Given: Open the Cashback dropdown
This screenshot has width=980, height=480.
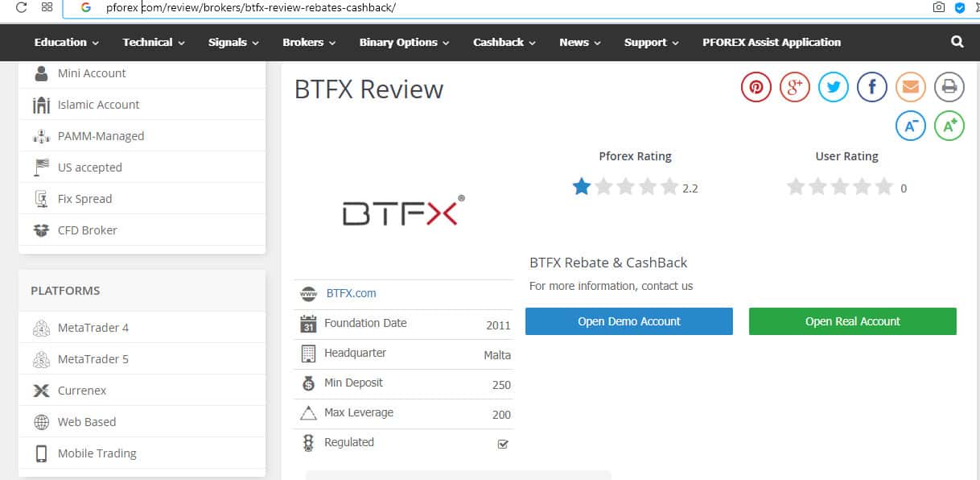Looking at the screenshot, I should (x=504, y=42).
